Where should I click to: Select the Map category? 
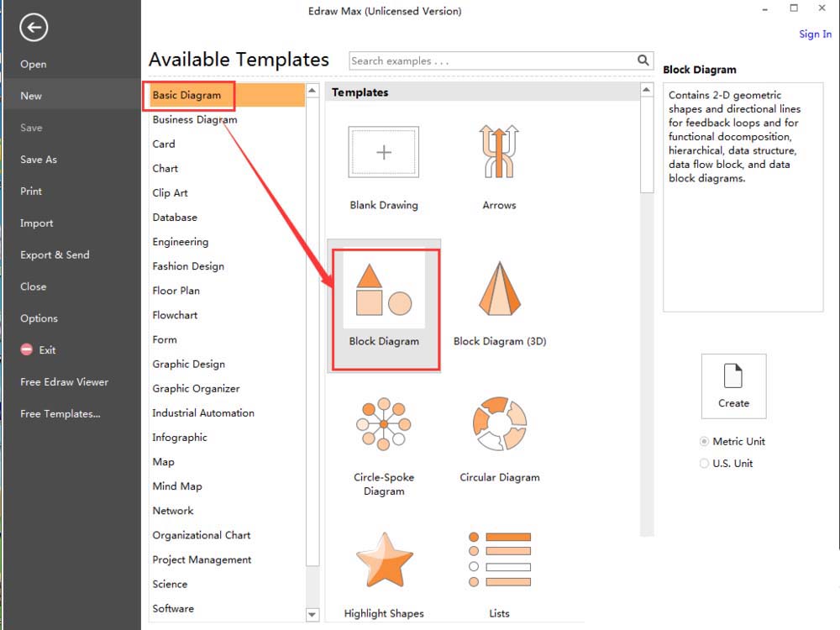click(164, 462)
